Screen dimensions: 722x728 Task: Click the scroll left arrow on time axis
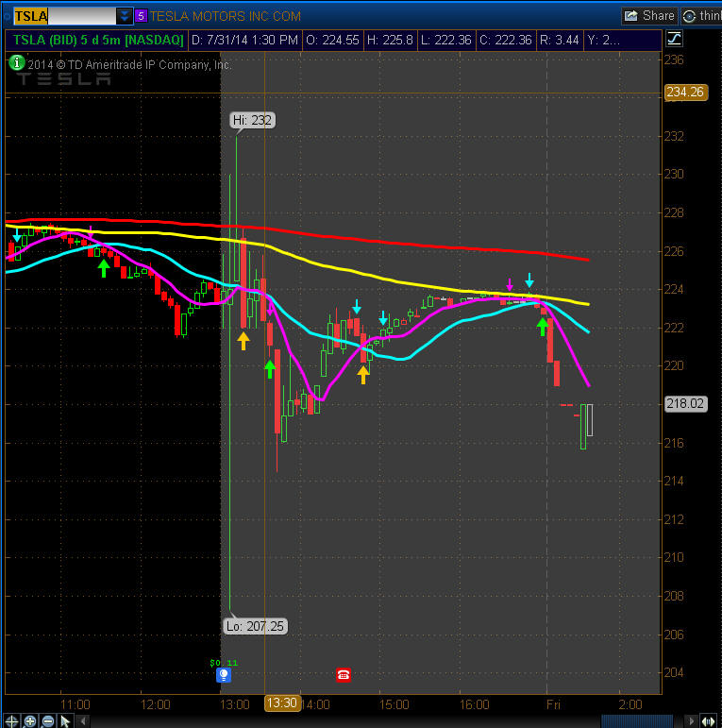pos(84,720)
